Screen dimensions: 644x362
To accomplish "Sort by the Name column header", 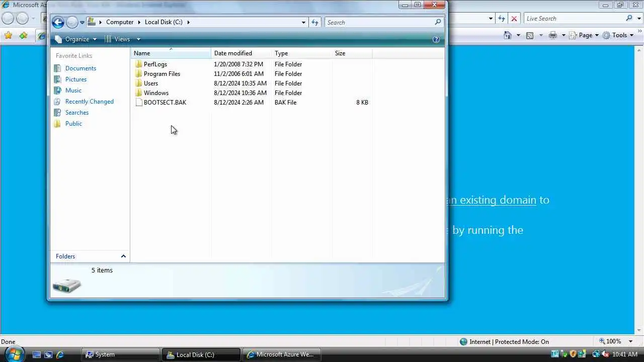I will [x=171, y=53].
